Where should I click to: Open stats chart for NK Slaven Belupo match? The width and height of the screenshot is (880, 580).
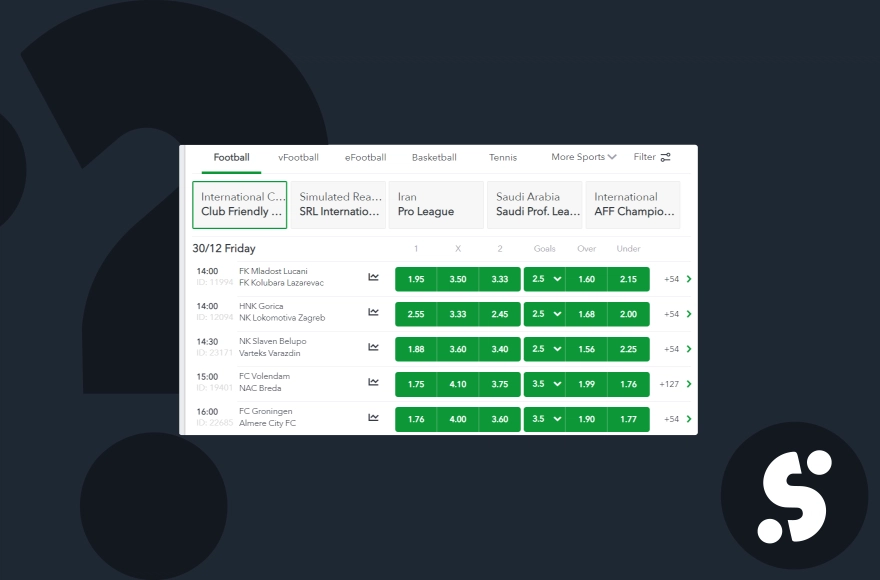point(373,347)
